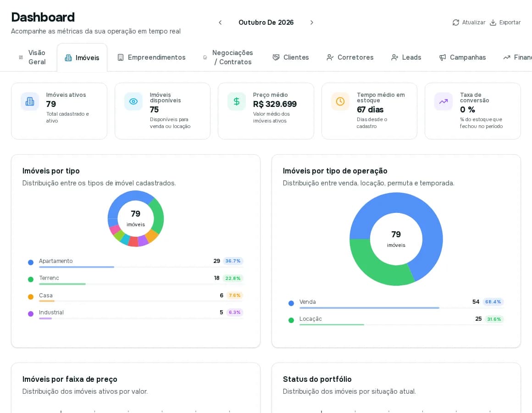Viewport: 532px width, 413px height.
Task: Click the Exportar download button
Action: coord(505,22)
